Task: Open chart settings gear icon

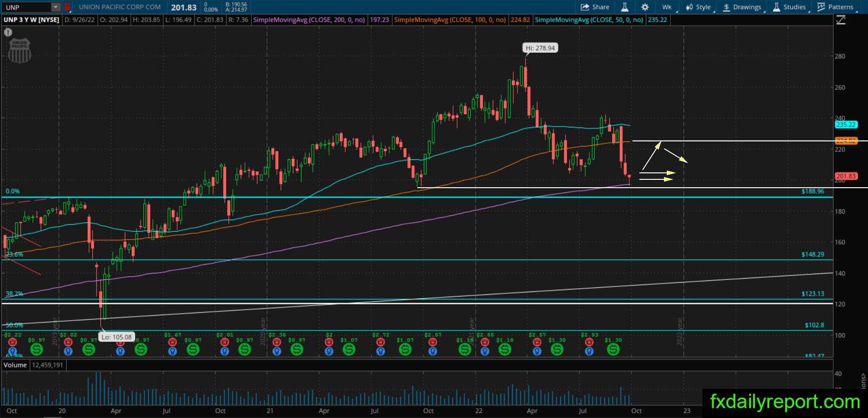Action: tap(645, 7)
